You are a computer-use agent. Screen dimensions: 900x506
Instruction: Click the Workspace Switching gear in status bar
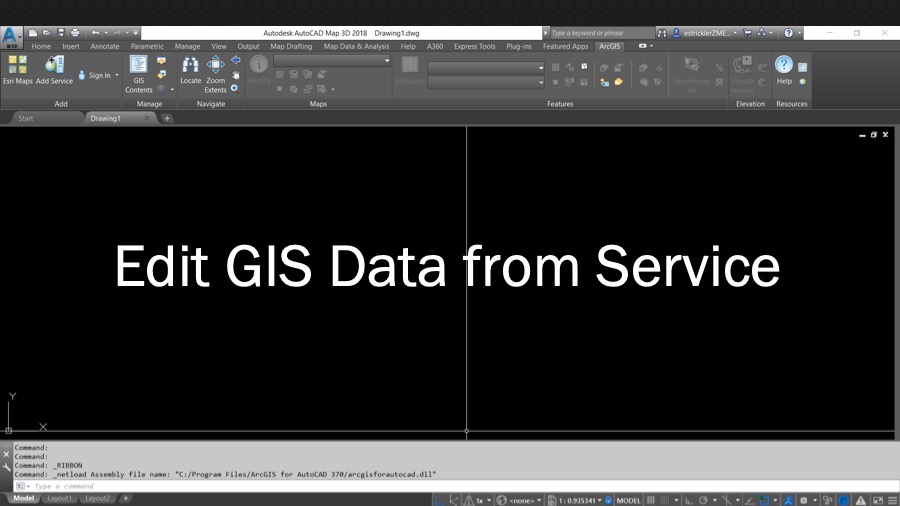804,500
